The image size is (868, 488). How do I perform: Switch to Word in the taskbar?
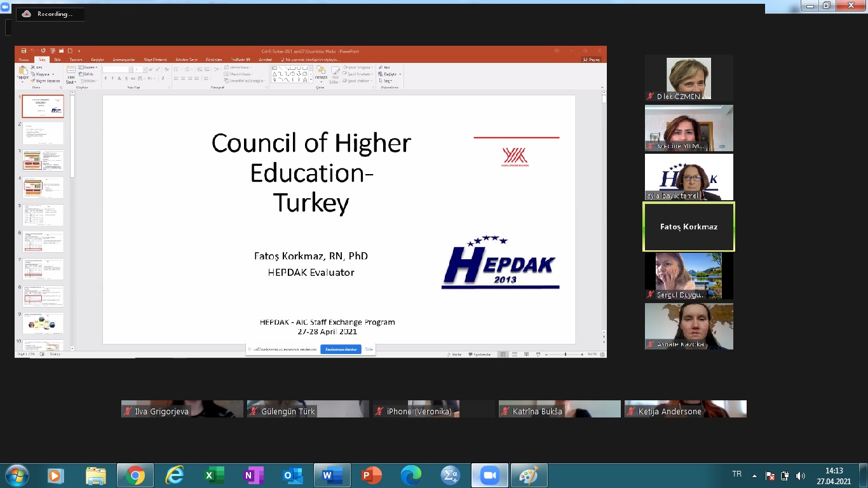[332, 475]
